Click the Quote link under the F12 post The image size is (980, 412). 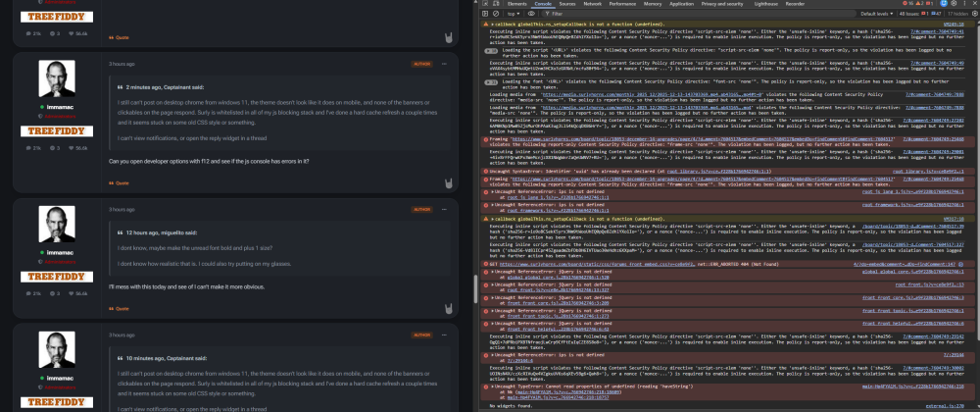pyautogui.click(x=120, y=182)
